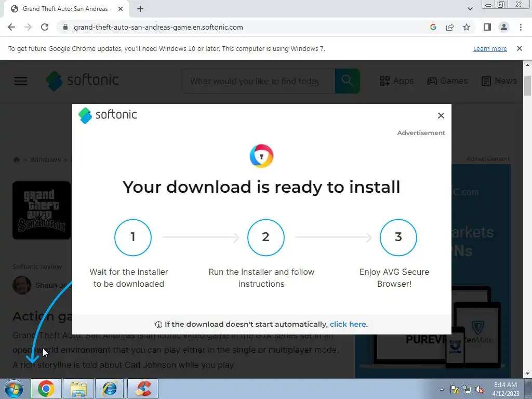
Task: Open the Games menu item
Action: [x=447, y=81]
